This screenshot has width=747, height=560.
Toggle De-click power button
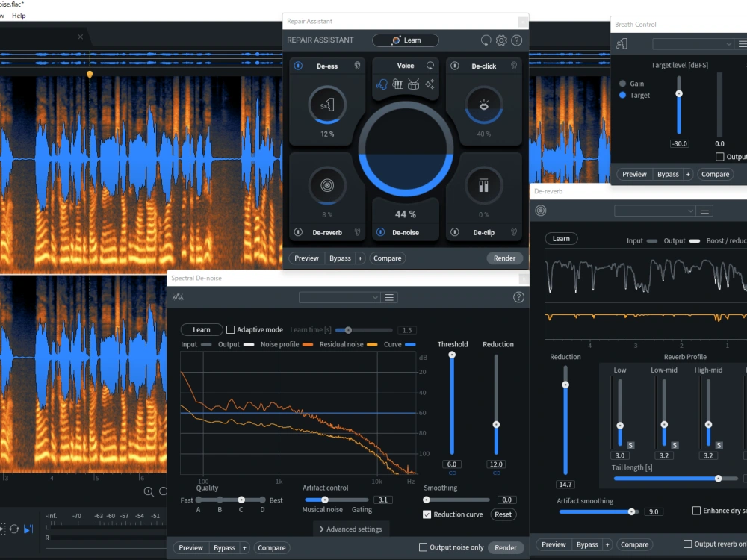click(x=454, y=66)
